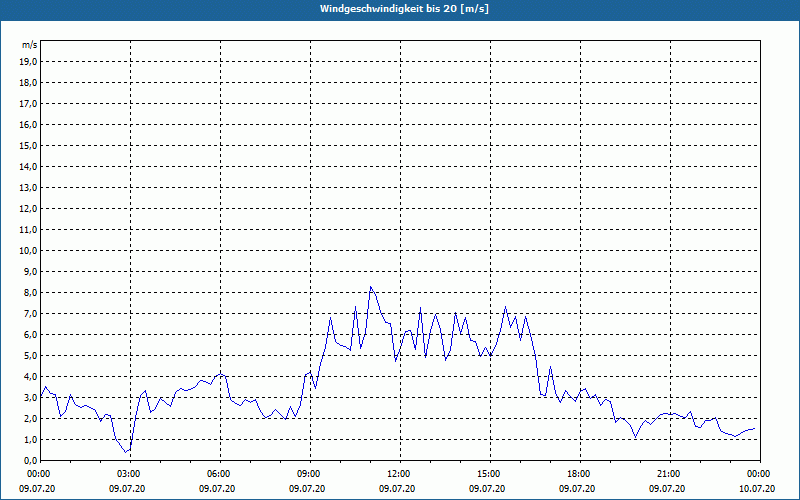Select the '03:00' time label on x-axis
800x500 pixels.
point(128,474)
